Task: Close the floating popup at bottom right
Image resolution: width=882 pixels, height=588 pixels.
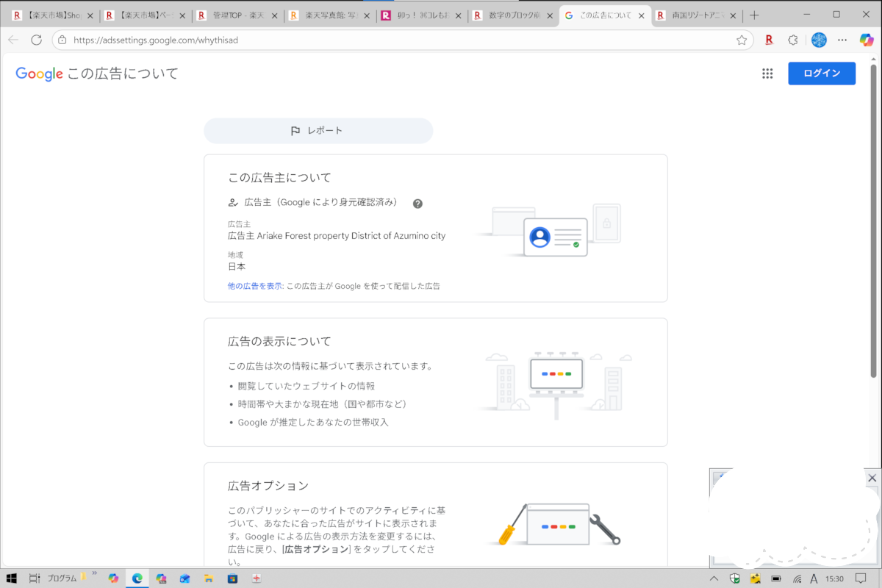Action: 872,478
